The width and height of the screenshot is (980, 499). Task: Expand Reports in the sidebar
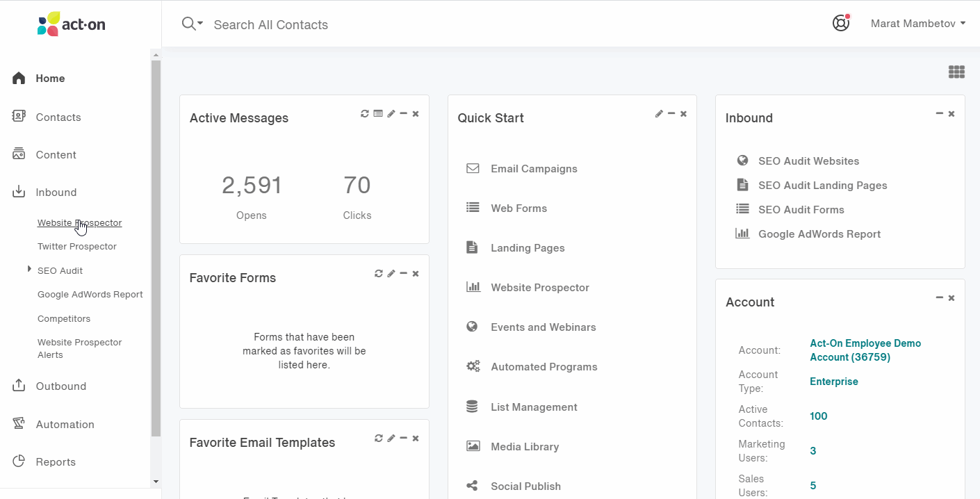tap(44, 462)
